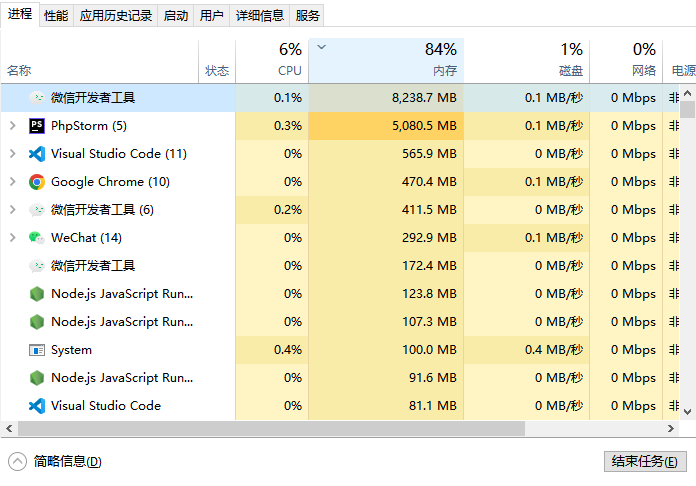Click the 0.3% CPU value for PhpStorm

[288, 126]
